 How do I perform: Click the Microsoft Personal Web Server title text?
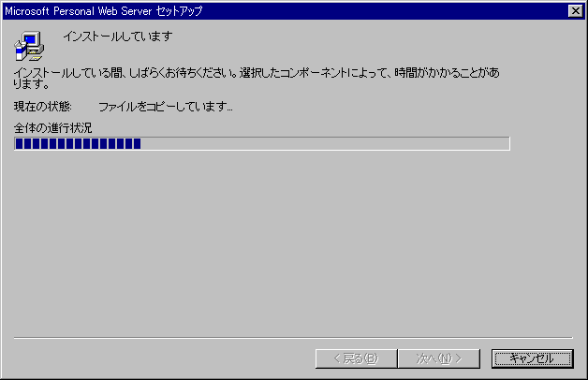click(x=79, y=11)
